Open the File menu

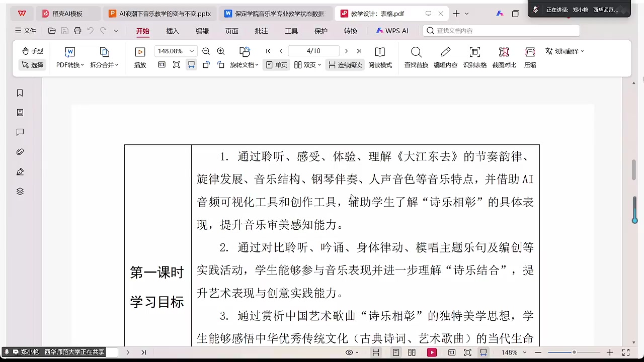[25, 31]
